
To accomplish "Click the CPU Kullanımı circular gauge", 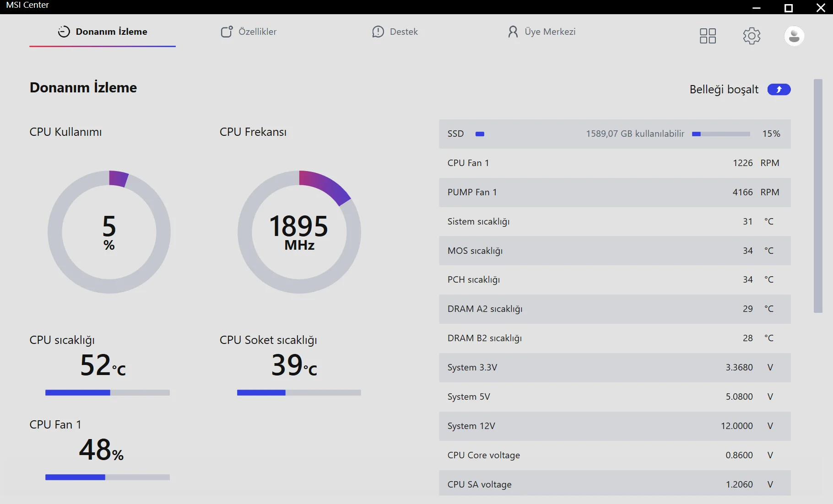I will pos(109,232).
